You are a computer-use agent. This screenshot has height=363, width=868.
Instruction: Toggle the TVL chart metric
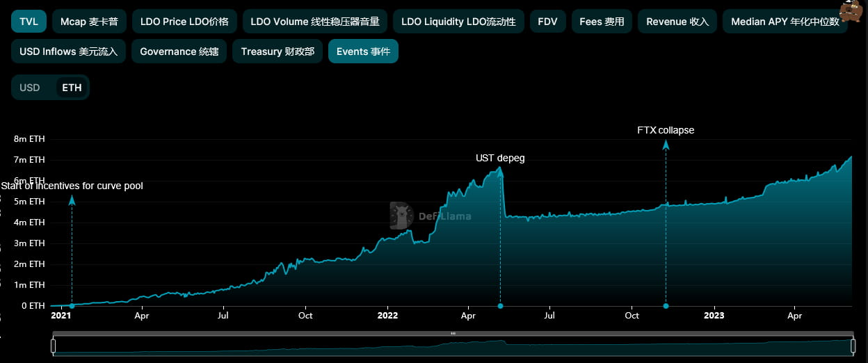pos(29,22)
